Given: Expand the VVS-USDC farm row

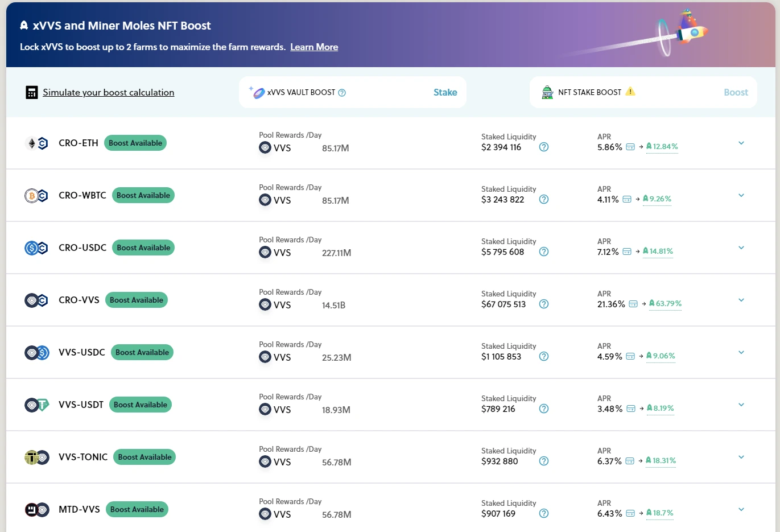Looking at the screenshot, I should pyautogui.click(x=741, y=353).
